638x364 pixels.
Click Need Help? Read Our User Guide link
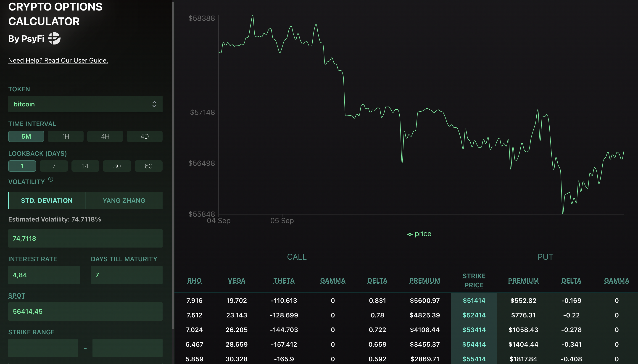point(58,61)
